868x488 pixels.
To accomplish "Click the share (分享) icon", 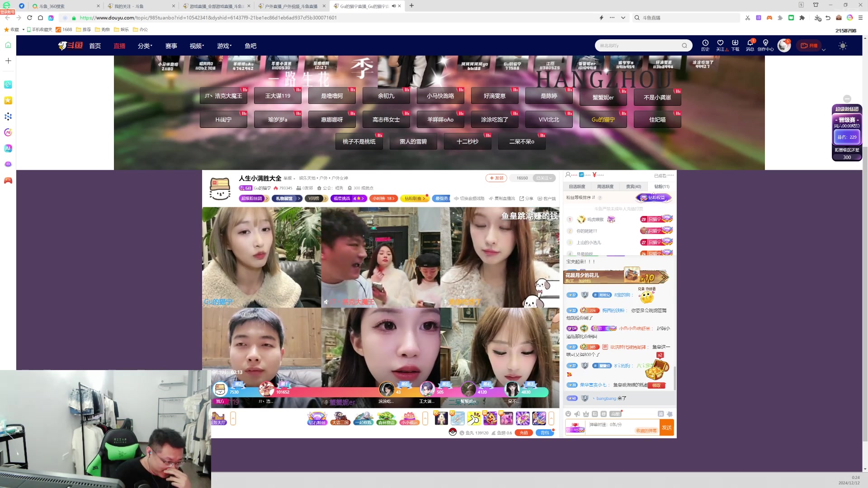I will pyautogui.click(x=526, y=198).
